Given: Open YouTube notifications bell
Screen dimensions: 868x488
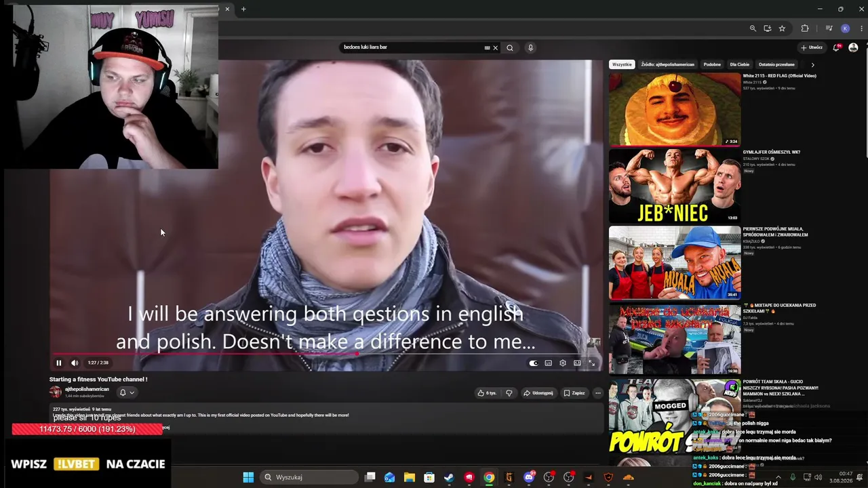Looking at the screenshot, I should click(837, 47).
